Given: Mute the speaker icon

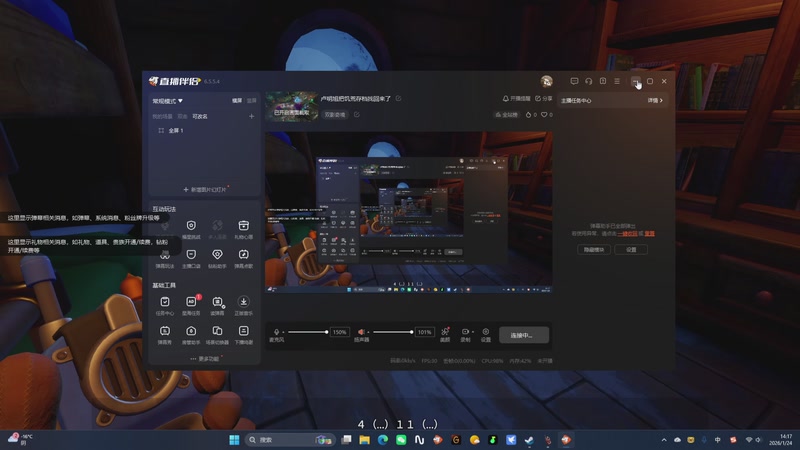Looking at the screenshot, I should (361, 332).
